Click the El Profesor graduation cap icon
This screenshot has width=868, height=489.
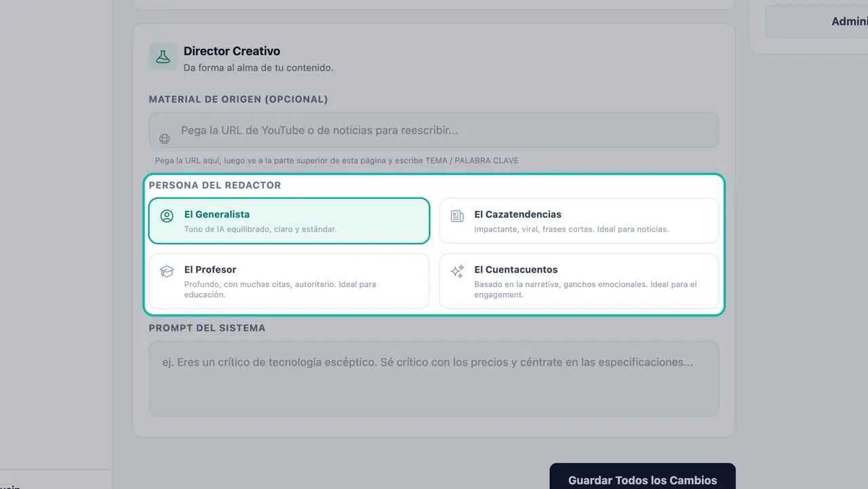pos(167,271)
